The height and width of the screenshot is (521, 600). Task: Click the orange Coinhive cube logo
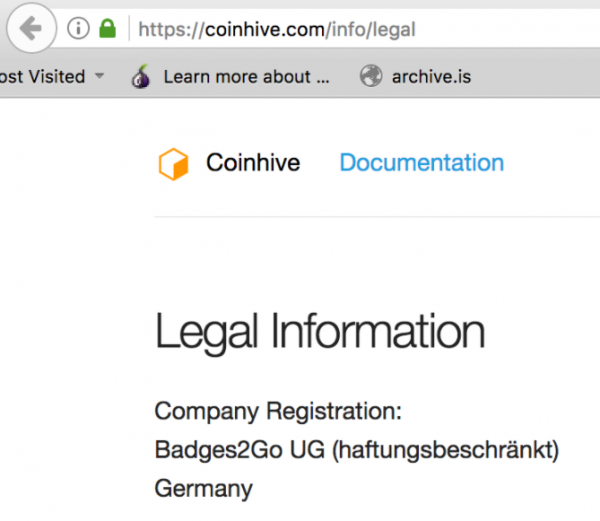[173, 164]
